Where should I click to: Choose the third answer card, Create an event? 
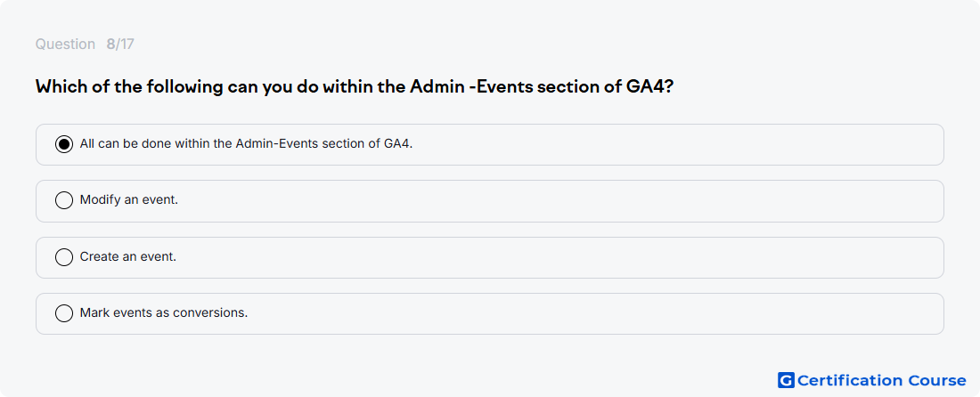click(489, 257)
